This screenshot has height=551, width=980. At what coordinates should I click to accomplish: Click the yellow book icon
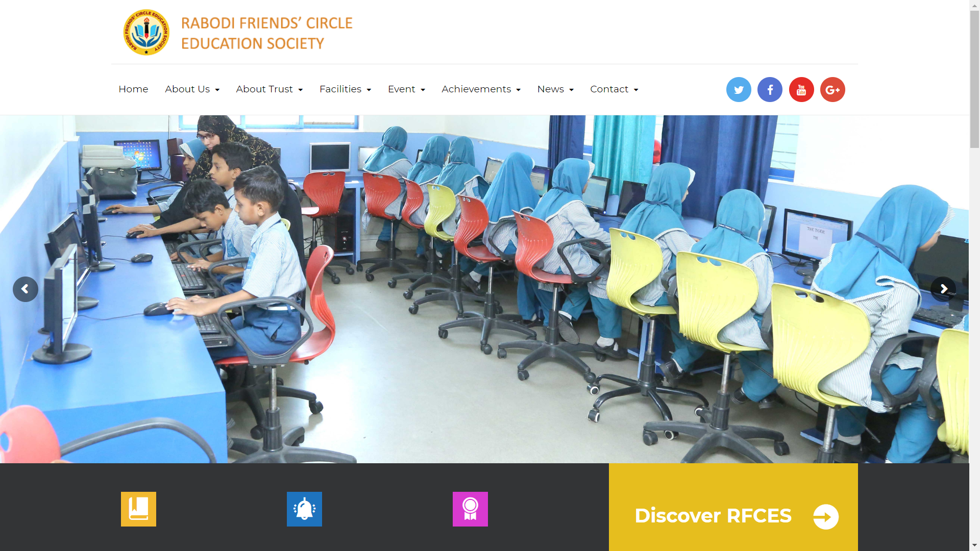pos(138,509)
